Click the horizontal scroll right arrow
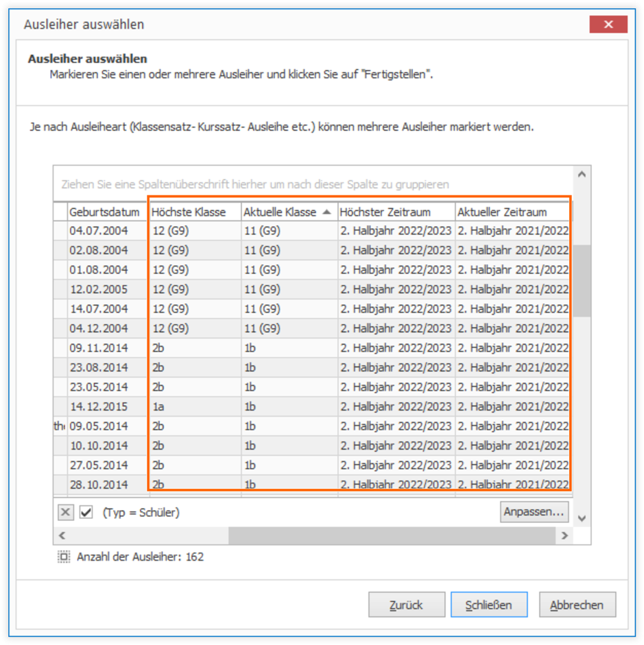 [564, 535]
